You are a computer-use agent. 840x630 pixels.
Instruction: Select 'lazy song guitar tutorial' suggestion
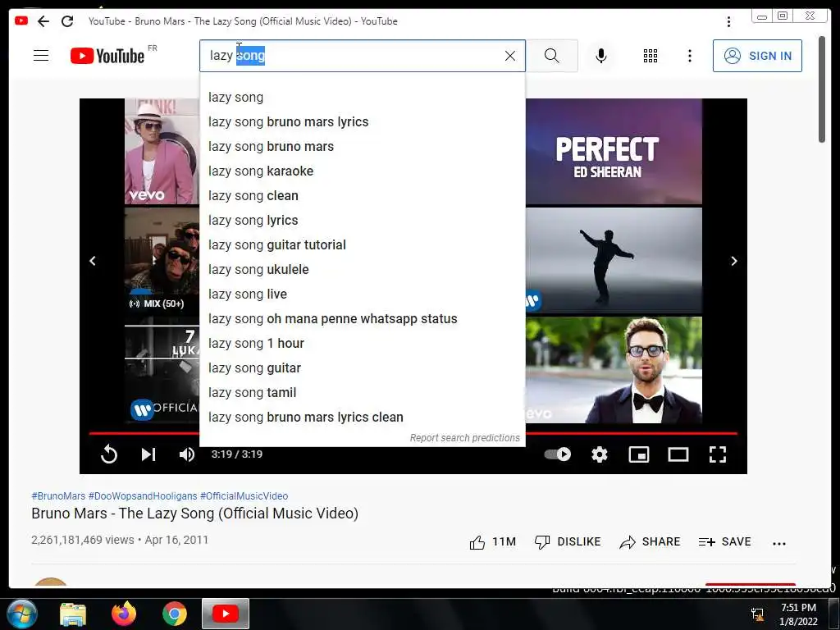pos(362,245)
